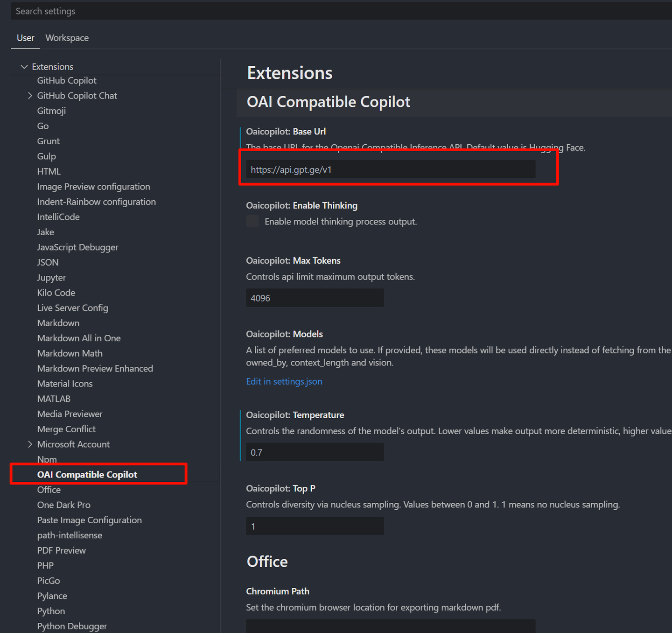Expand the Microsoft Account settings group

[30, 444]
